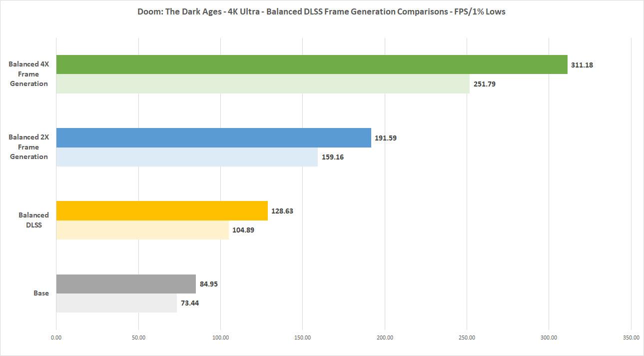Click the dark gray Base FPS bar
644x356 pixels.
point(126,284)
